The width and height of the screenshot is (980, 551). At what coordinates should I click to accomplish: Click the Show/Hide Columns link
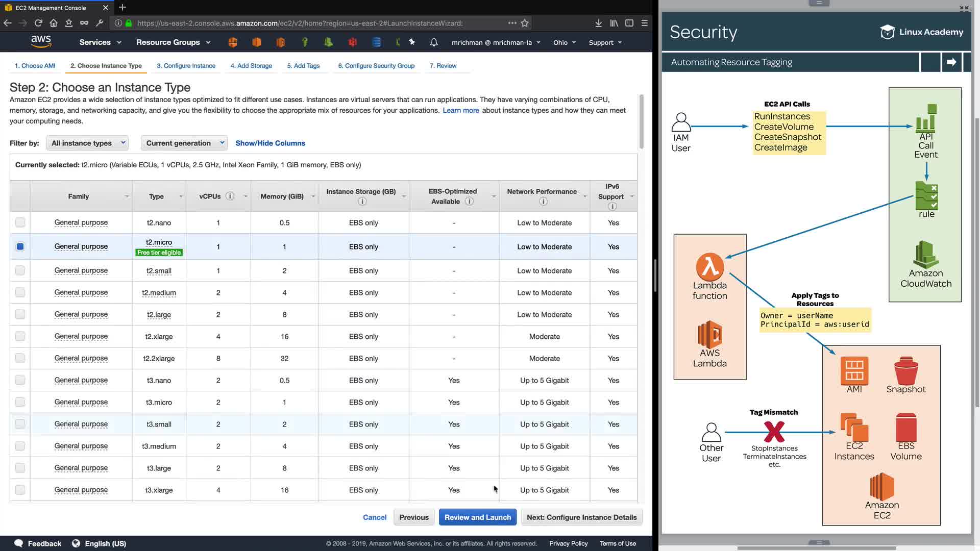(x=270, y=143)
